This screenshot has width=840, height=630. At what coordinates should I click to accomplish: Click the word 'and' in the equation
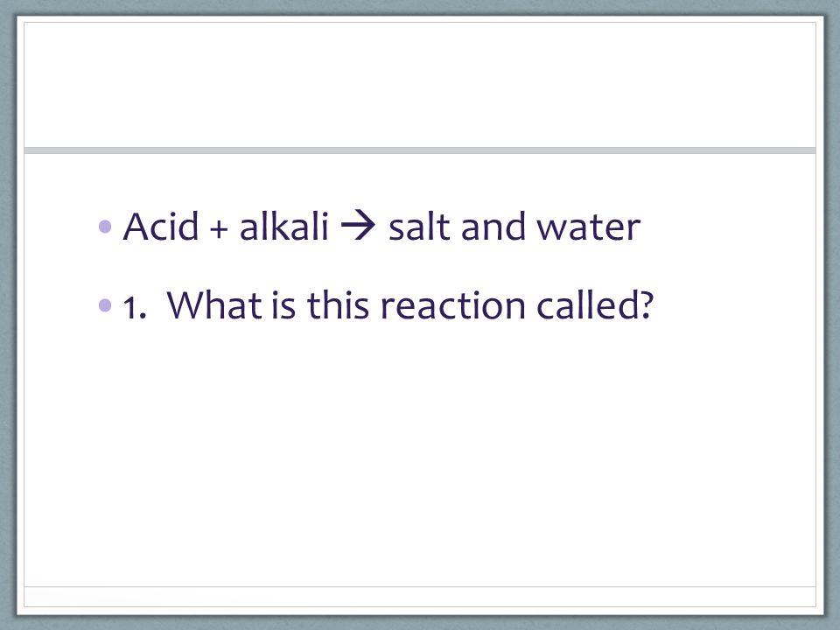(x=493, y=226)
